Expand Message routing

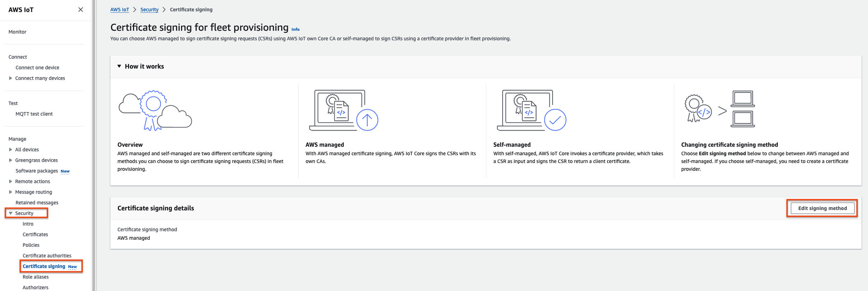11,192
